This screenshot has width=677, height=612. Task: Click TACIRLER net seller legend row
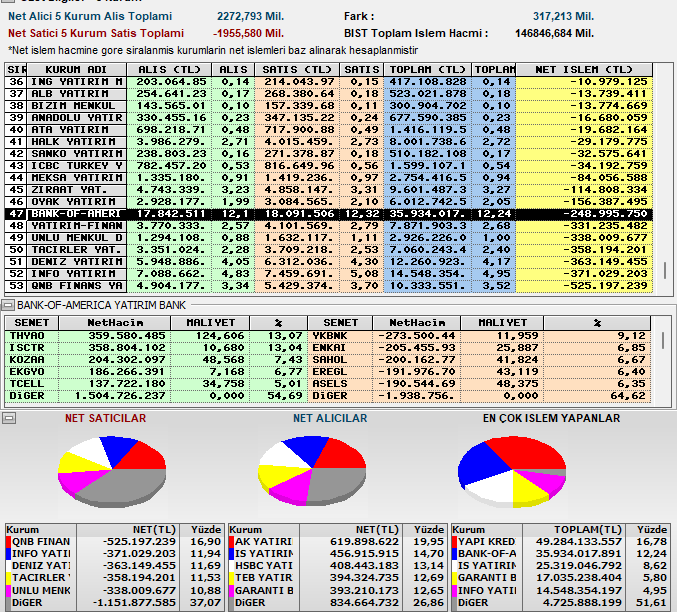coord(114,578)
